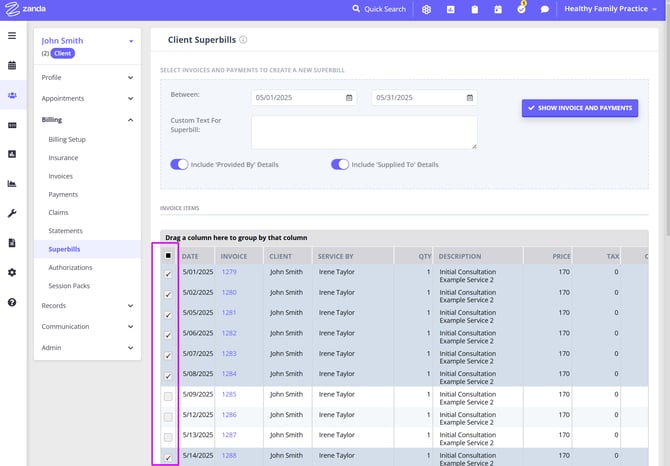Click the help question mark icon
Image resolution: width=670 pixels, height=466 pixels.
pyautogui.click(x=12, y=301)
